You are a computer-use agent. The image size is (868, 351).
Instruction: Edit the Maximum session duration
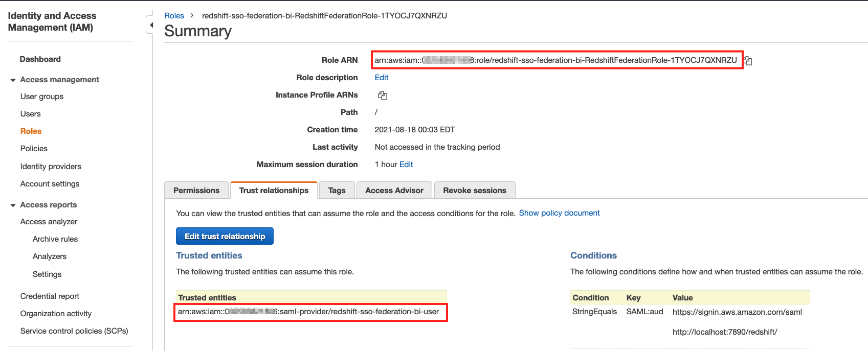point(406,165)
